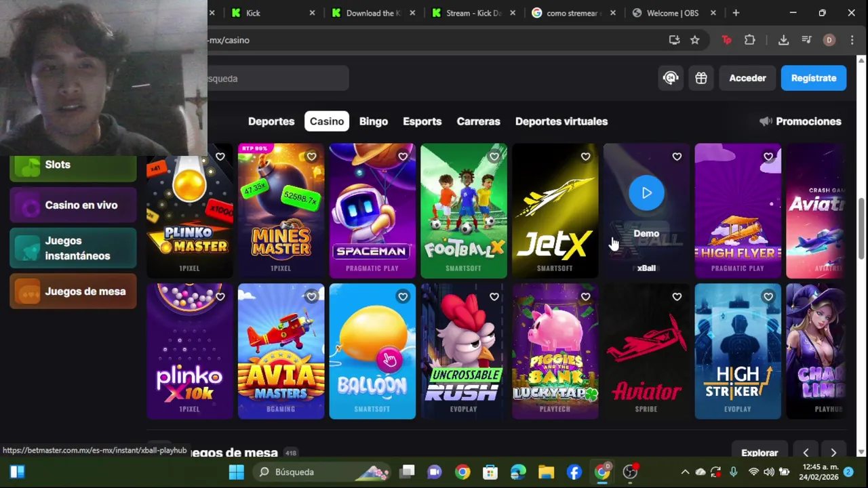Favorite the Spaceman game heart
The width and height of the screenshot is (868, 488).
[403, 157]
